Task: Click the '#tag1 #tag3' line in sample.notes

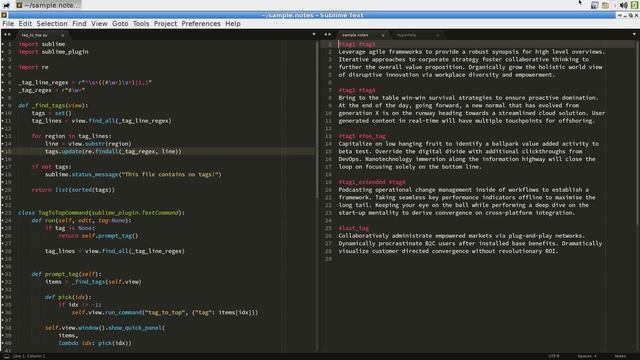Action: pos(357,44)
